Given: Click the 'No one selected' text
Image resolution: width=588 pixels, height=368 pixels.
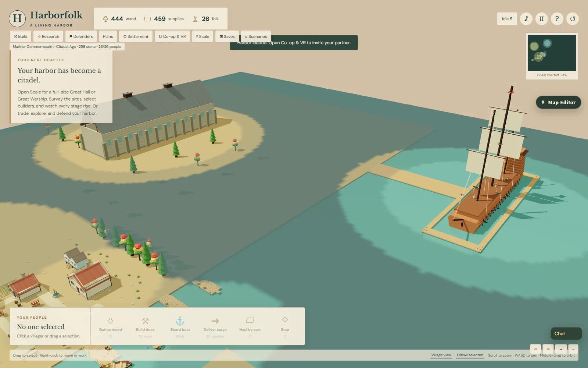Looking at the screenshot, I should click(x=41, y=327).
